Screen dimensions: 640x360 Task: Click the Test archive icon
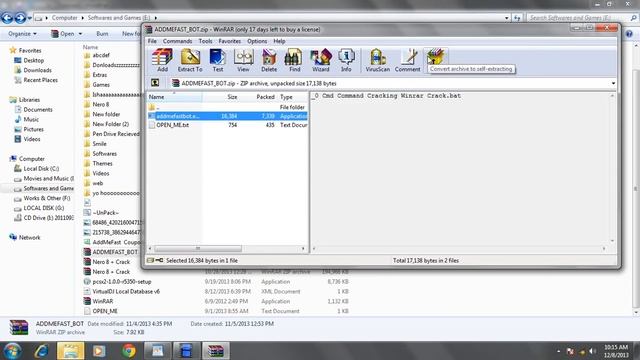[218, 60]
